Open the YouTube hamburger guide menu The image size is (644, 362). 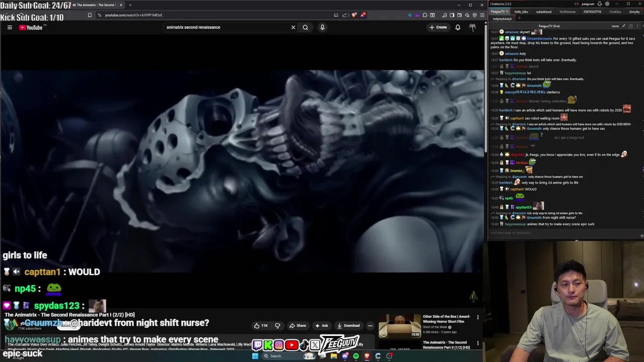tap(10, 27)
